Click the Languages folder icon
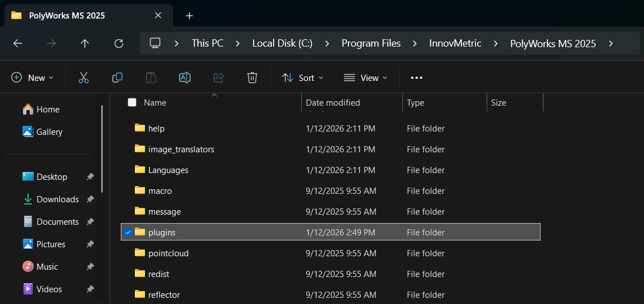The height and width of the screenshot is (304, 644). (x=140, y=170)
